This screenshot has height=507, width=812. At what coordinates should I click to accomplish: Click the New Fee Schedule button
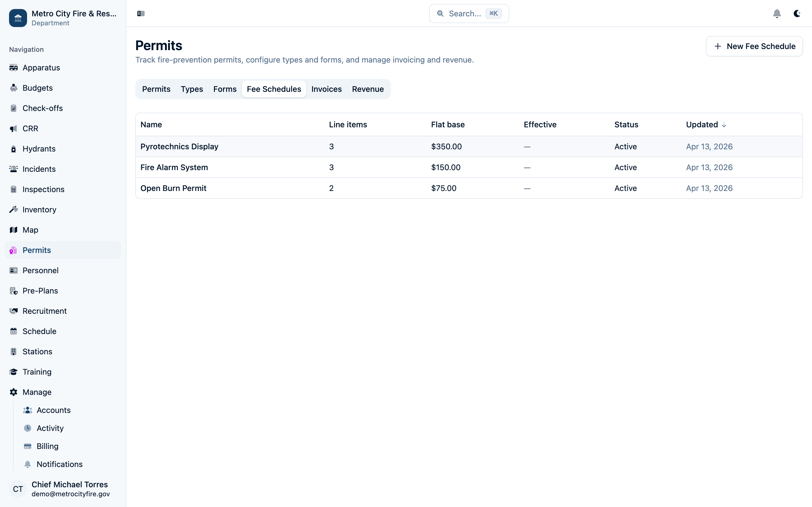754,46
